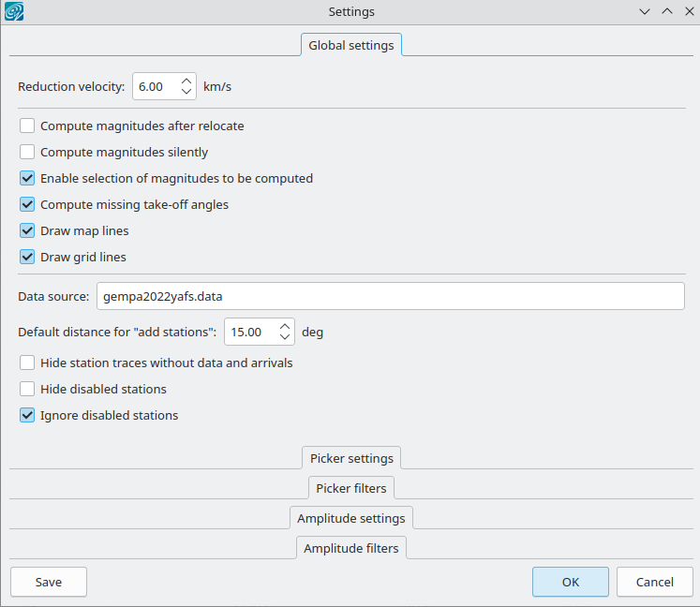
Task: Check Hide disabled stations
Action: point(27,389)
